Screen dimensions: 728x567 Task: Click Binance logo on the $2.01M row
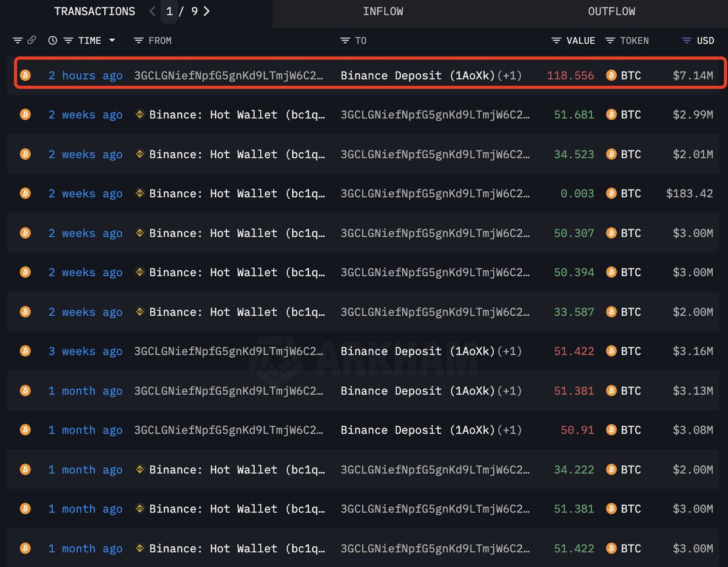140,154
